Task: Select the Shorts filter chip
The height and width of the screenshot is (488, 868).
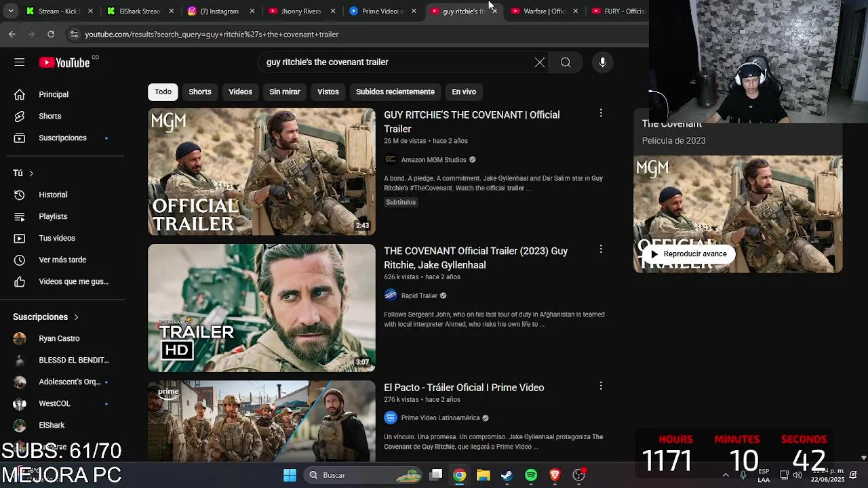Action: pyautogui.click(x=200, y=91)
